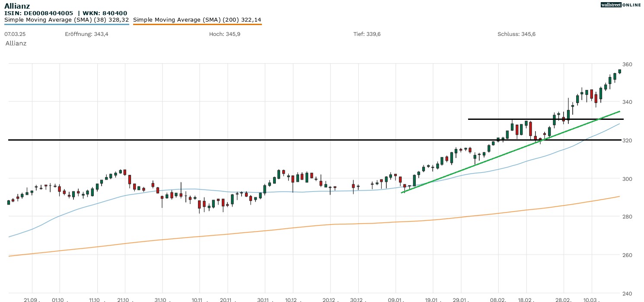Viewport: 644px width, 302px height.
Task: Click the Eröffnung: 343,4 value
Action: [x=86, y=34]
